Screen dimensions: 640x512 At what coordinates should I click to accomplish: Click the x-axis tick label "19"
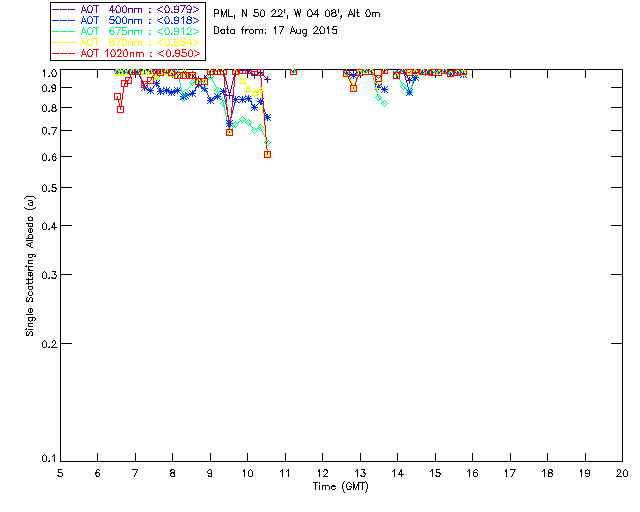click(585, 473)
